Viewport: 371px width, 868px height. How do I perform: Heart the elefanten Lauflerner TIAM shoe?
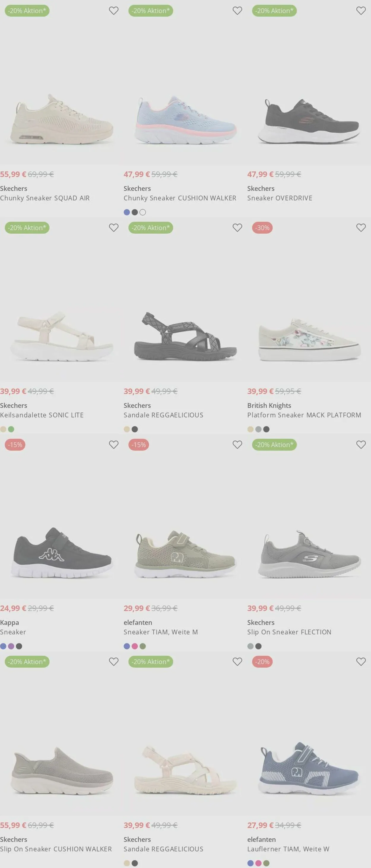(x=361, y=662)
